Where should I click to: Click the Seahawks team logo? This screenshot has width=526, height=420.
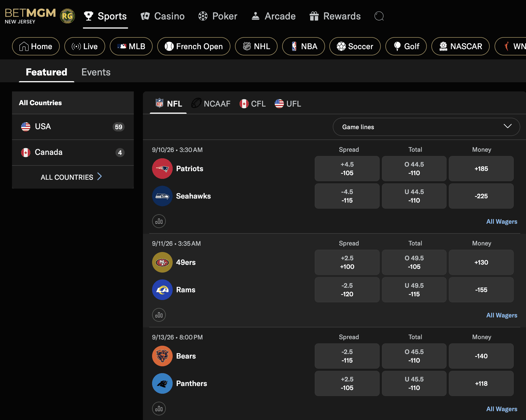click(x=162, y=196)
